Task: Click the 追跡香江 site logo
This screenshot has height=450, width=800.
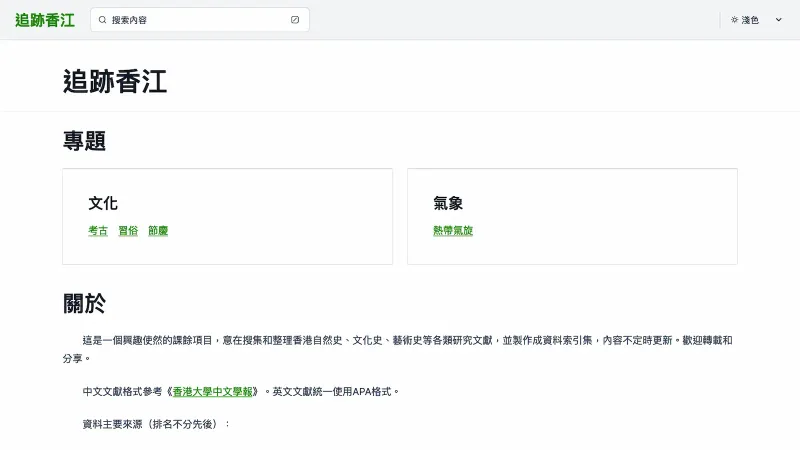Action: pos(44,20)
